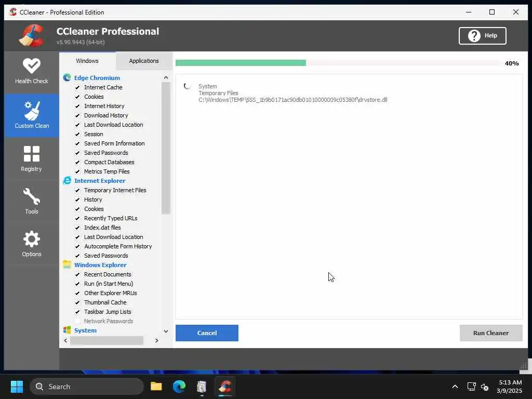Click the CCleaner logo in the header
The image size is (532, 399).
[x=31, y=36]
